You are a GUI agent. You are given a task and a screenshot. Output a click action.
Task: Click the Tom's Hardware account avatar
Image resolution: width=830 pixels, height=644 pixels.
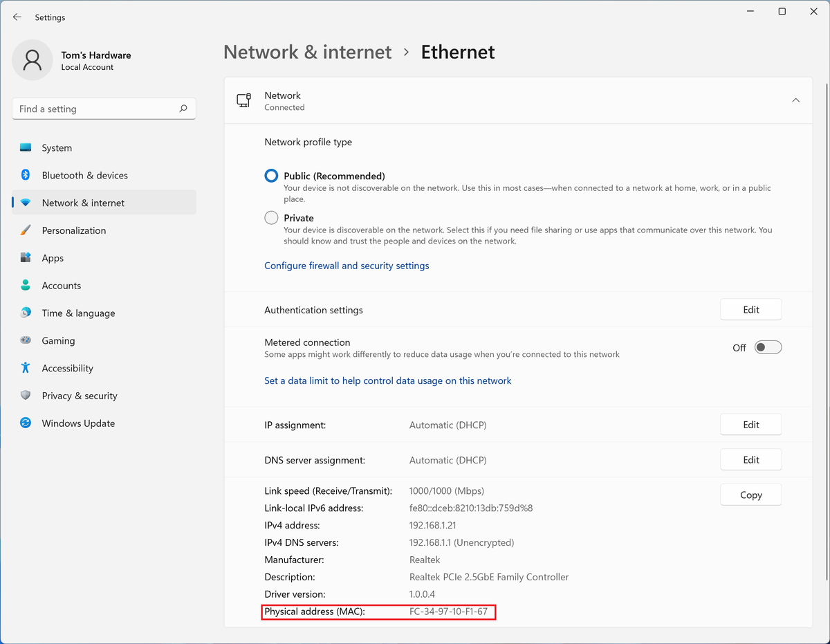pyautogui.click(x=32, y=60)
